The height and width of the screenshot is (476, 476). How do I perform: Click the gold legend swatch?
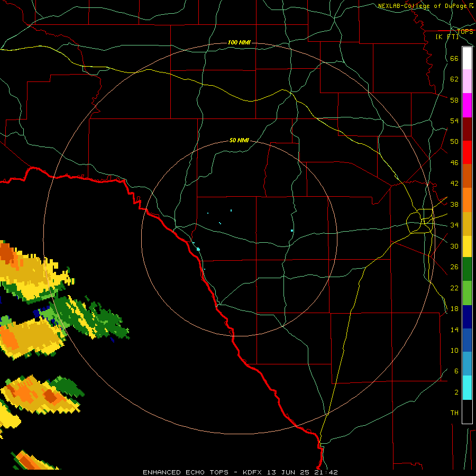(467, 224)
